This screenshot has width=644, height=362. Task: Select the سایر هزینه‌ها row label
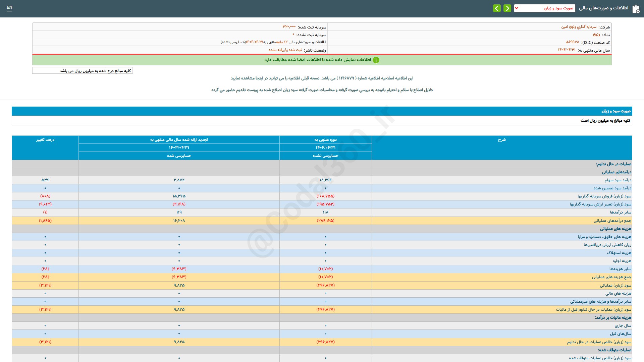(620, 269)
